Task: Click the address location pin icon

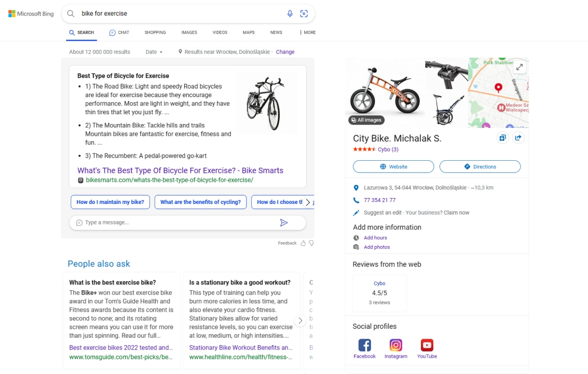Action: click(356, 188)
